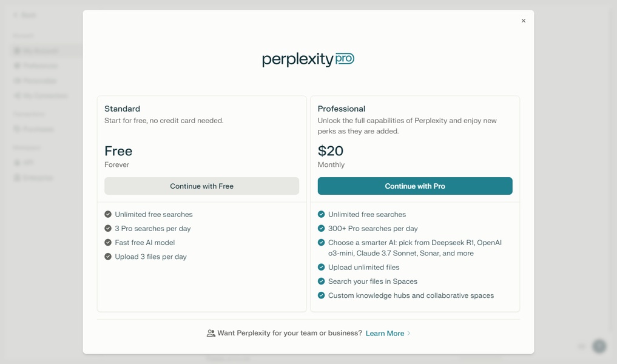Choose Continue with Free
617x364 pixels.
tap(201, 186)
